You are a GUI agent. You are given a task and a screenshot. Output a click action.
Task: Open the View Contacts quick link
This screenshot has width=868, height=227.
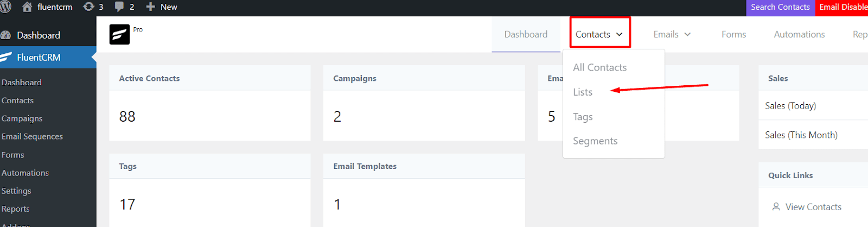click(813, 207)
